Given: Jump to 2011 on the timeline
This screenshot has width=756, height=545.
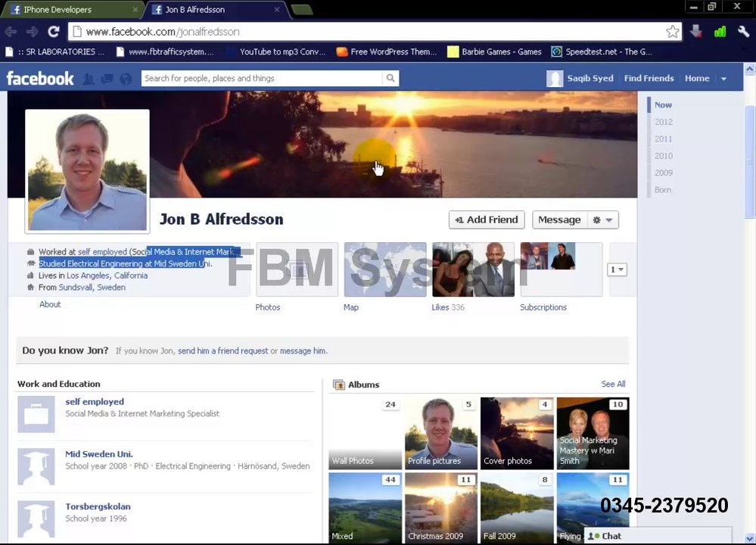Looking at the screenshot, I should coord(664,139).
